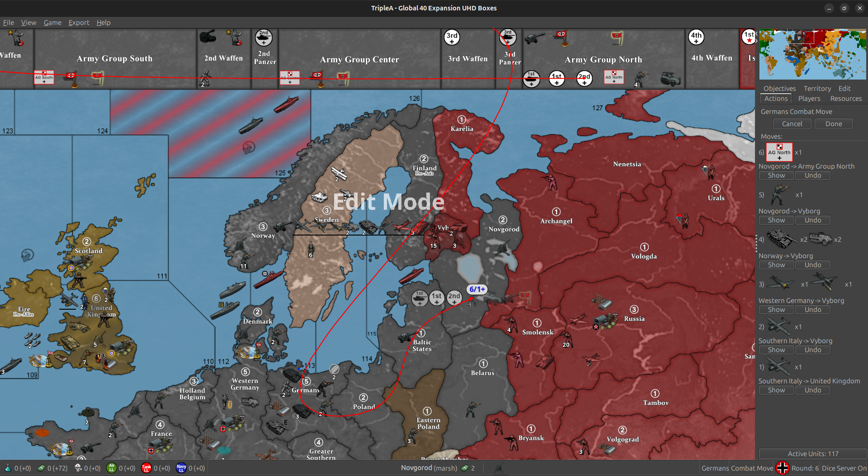Undo the Novgorod to Vyborg move
The width and height of the screenshot is (868, 476).
click(x=812, y=220)
